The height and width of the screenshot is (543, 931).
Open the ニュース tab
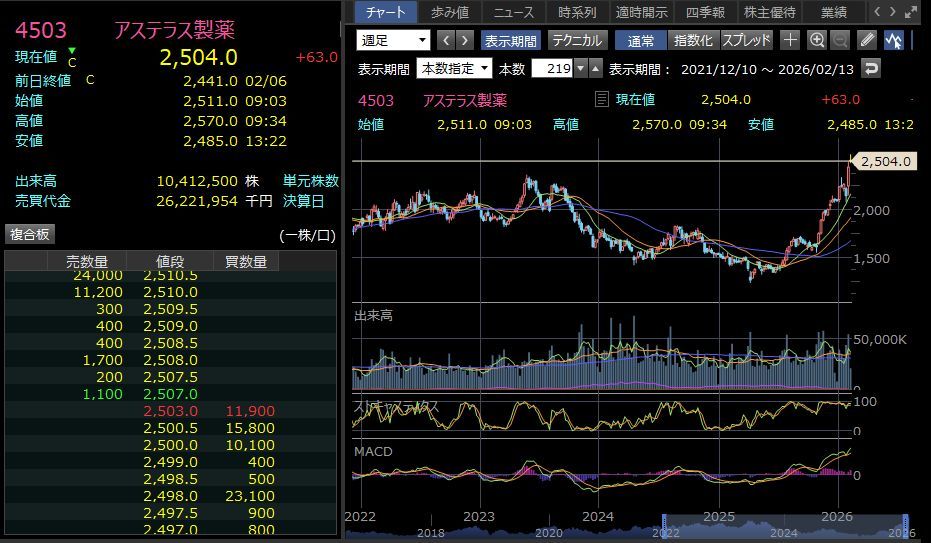point(514,12)
